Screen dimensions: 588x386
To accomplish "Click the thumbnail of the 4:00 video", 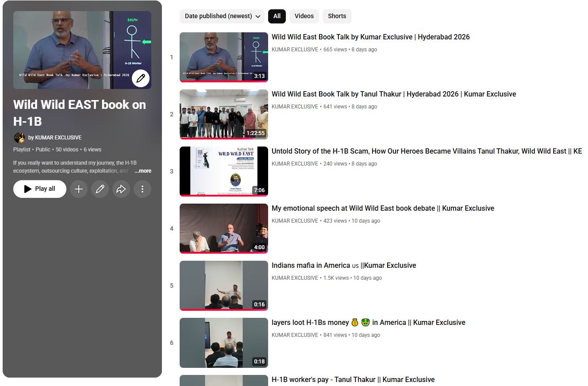I will (x=224, y=228).
